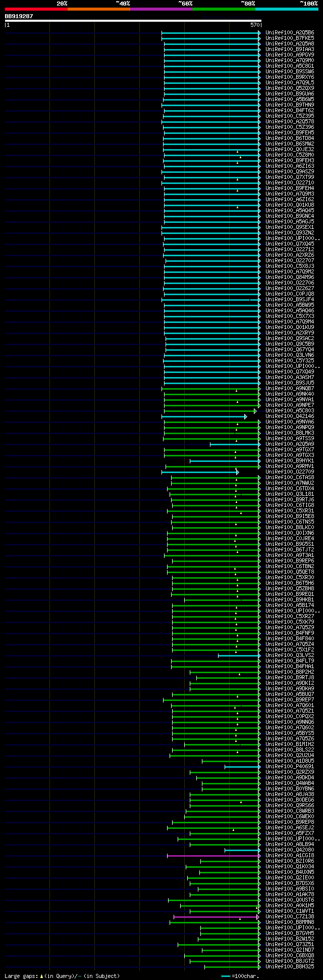The width and height of the screenshot is (323, 980).
Task: Open hit UniRef100_Q9SEX1
Action: click(x=290, y=227)
